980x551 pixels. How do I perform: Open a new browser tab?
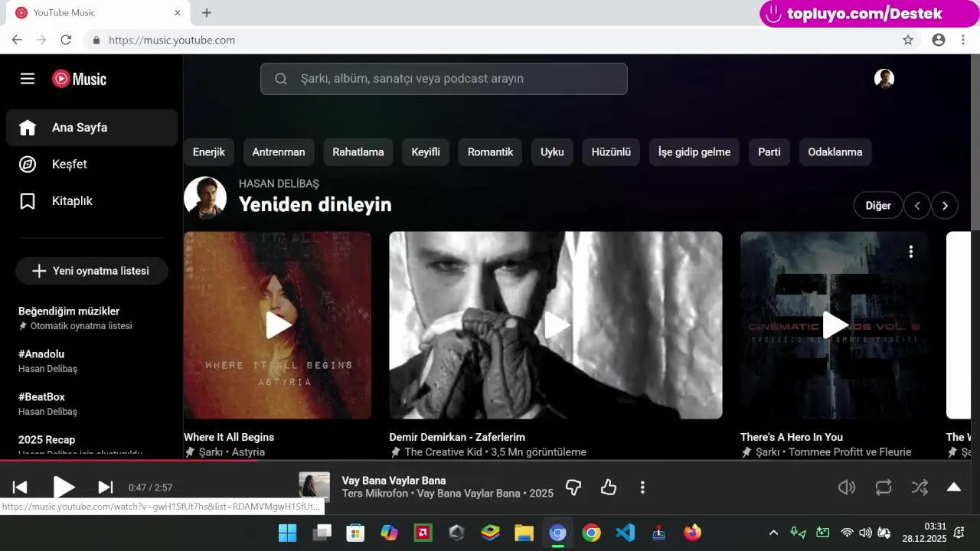[207, 12]
